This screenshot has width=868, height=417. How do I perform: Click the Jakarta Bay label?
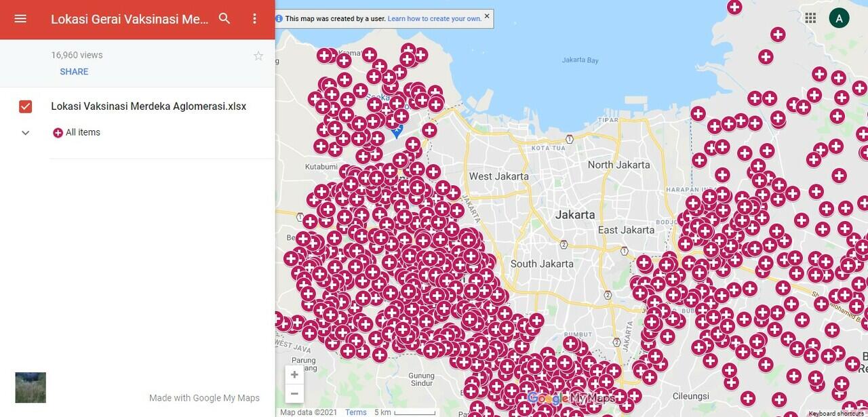pyautogui.click(x=580, y=60)
